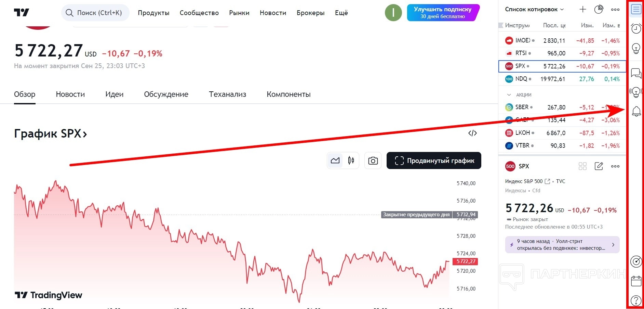This screenshot has width=644, height=309.
Task: Switch to the Идеи tab
Action: (115, 94)
